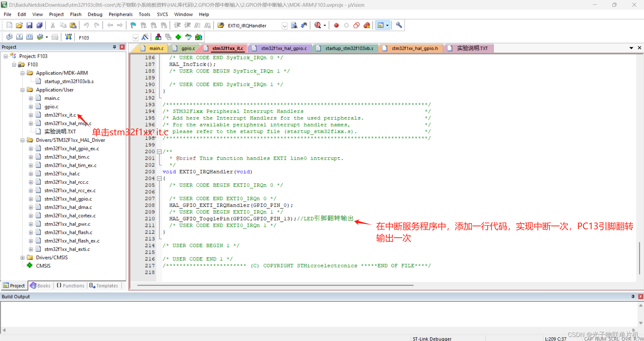Fold the comment block at line 200
This screenshot has width=644, height=341.
coord(160,152)
